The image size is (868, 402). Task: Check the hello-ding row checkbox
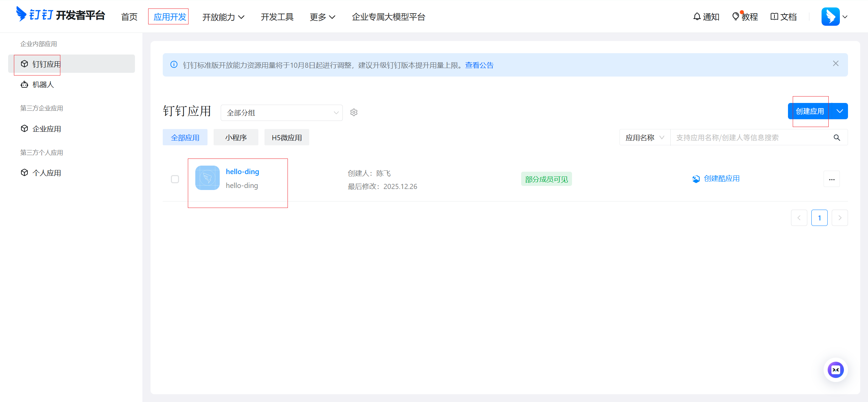point(175,179)
